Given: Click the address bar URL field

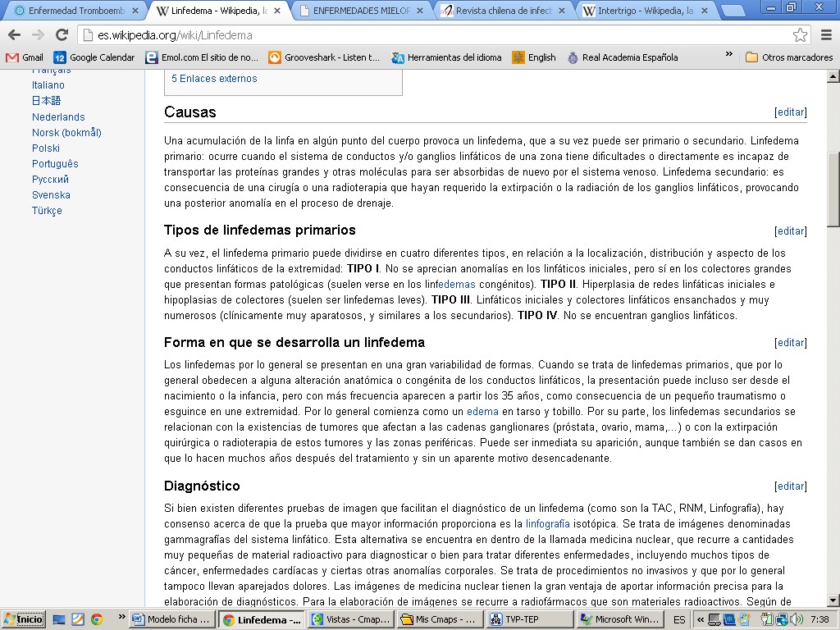Looking at the screenshot, I should point(435,35).
